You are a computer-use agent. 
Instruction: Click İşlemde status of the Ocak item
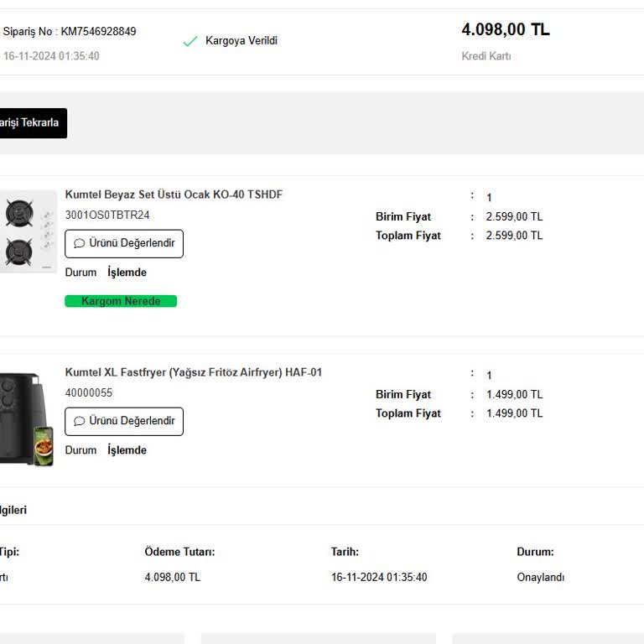[x=127, y=273]
